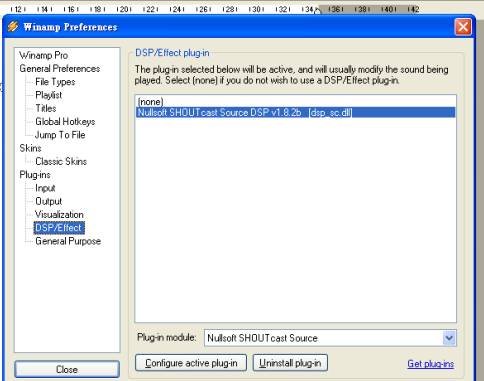Click the ruler mark labeled 20
The height and width of the screenshot is (381, 484).
[124, 9]
